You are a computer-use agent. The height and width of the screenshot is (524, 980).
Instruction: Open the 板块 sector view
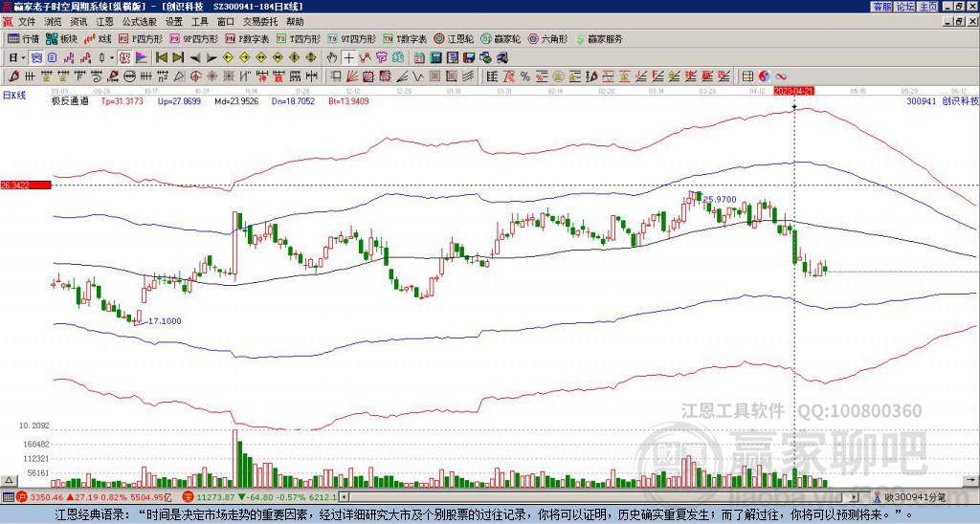61,38
